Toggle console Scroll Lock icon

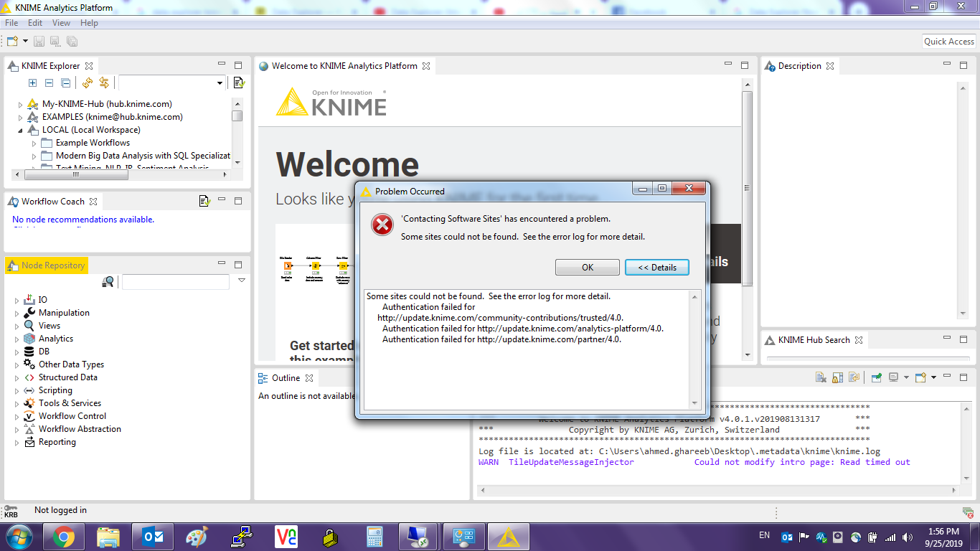(x=837, y=377)
